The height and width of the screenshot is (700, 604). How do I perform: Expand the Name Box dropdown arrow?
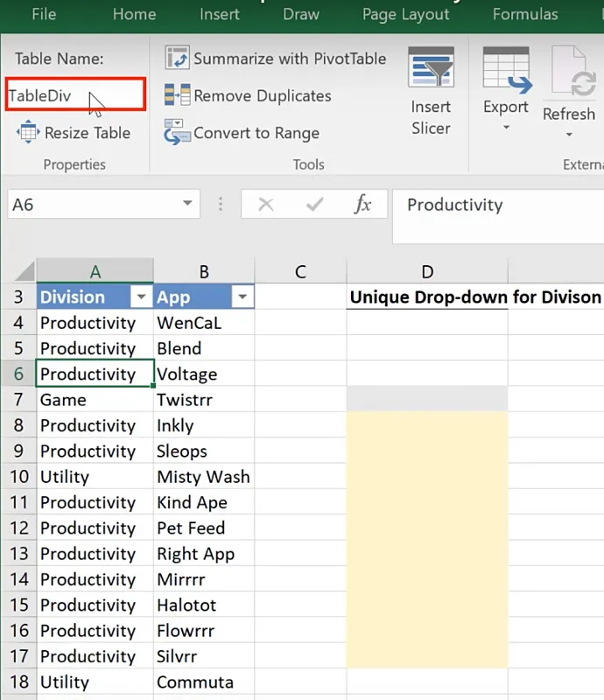tap(187, 205)
